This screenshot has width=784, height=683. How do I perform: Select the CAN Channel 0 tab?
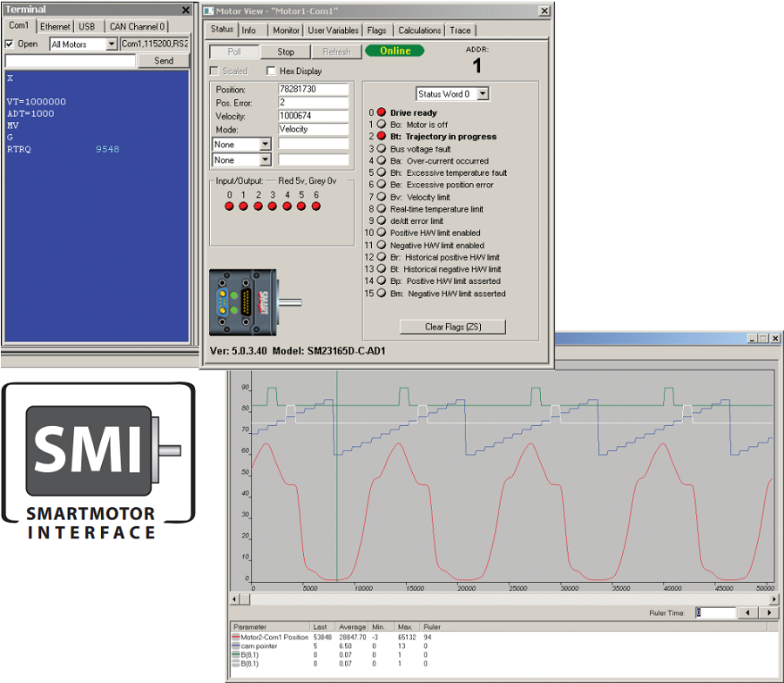point(137,26)
